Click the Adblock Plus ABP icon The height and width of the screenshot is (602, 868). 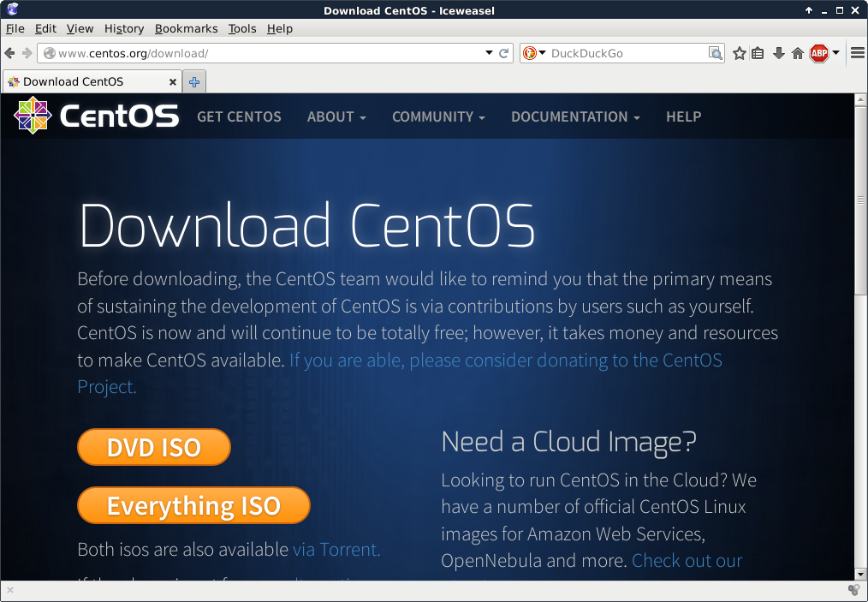[x=818, y=53]
